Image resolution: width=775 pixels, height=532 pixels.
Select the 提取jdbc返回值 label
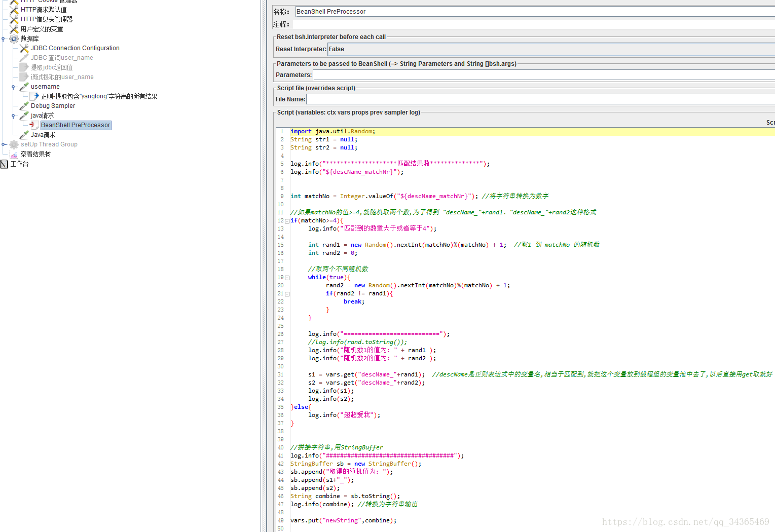52,67
